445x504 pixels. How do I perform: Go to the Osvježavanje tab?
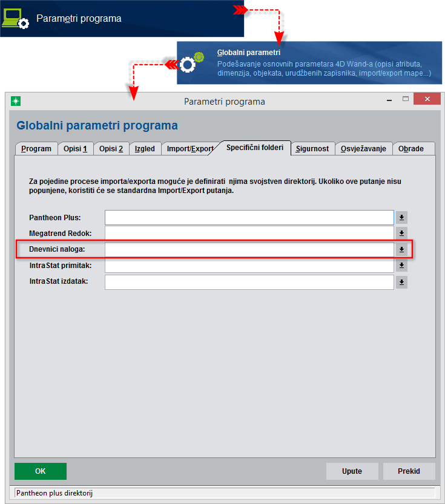point(364,149)
